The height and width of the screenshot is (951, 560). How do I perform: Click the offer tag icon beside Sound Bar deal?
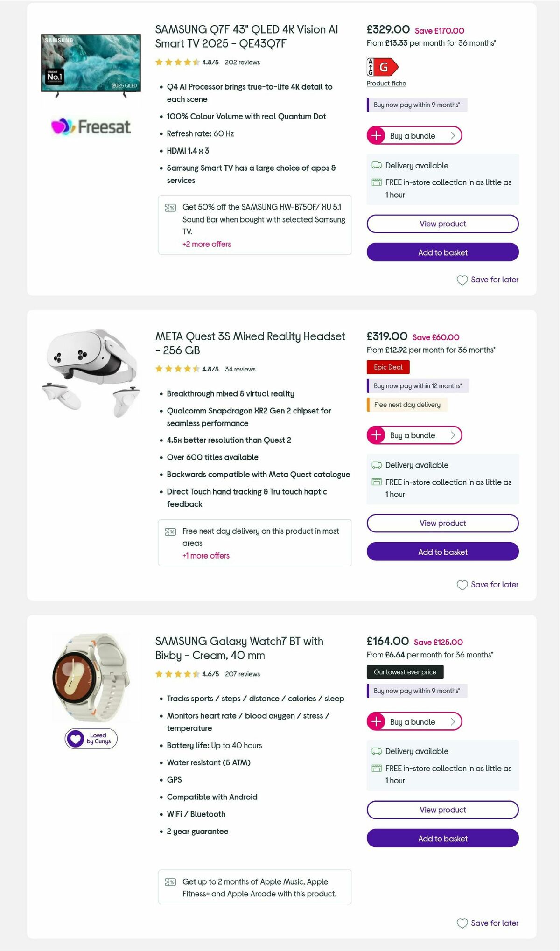[x=171, y=207]
